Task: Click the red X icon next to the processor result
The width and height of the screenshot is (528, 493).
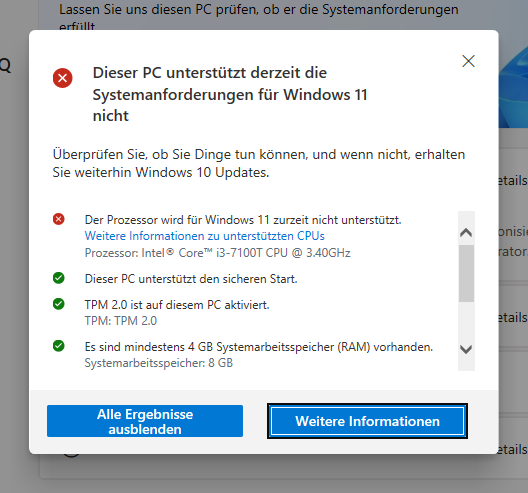Action: (x=59, y=219)
